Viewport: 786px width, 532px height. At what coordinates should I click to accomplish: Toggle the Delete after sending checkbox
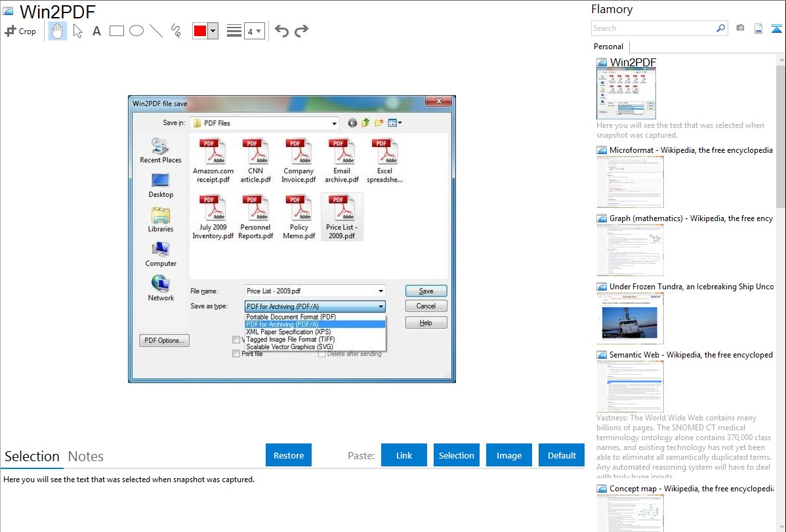click(322, 354)
